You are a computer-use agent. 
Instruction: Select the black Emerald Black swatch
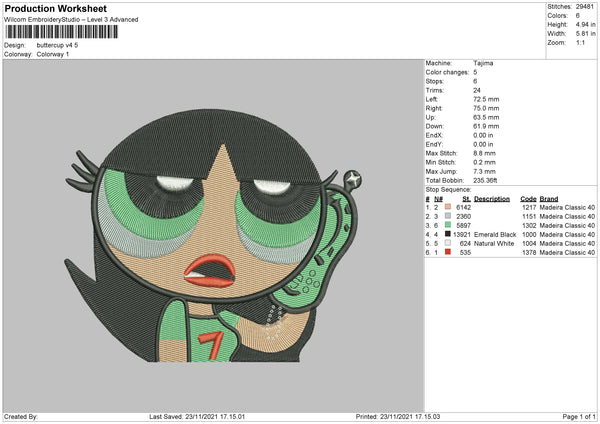pyautogui.click(x=448, y=234)
